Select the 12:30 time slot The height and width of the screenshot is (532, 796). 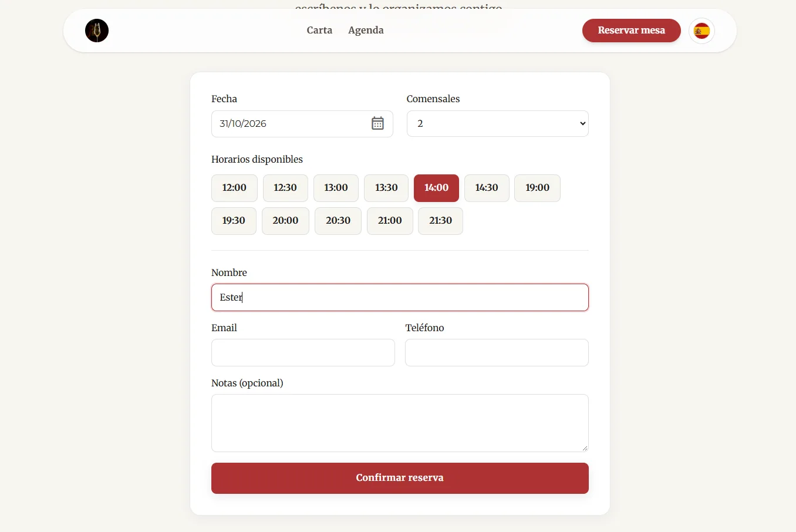click(x=285, y=188)
